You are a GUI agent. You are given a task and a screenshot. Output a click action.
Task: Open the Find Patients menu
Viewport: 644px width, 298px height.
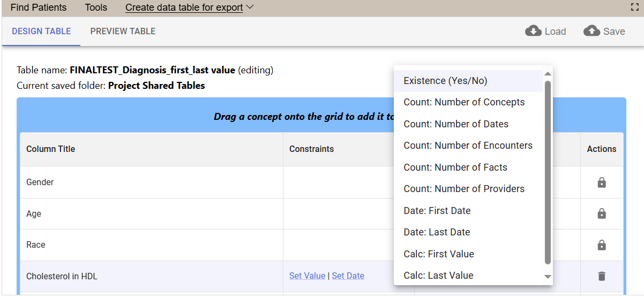(x=39, y=7)
